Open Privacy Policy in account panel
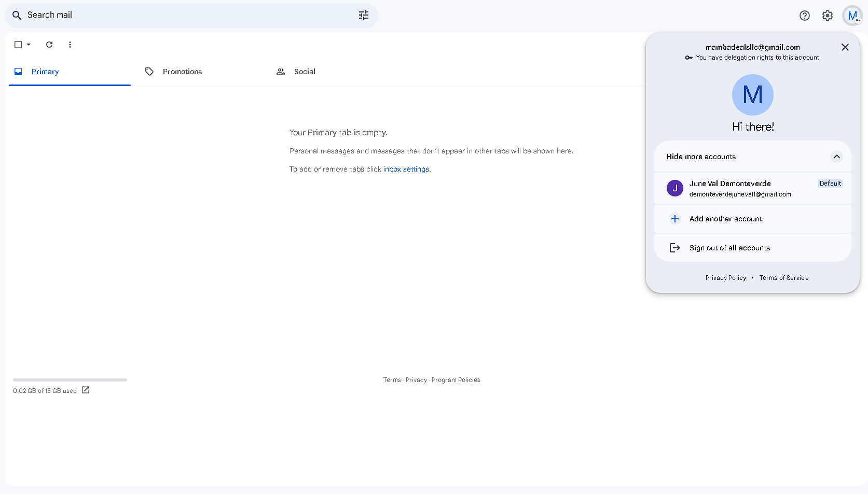Image resolution: width=868 pixels, height=494 pixels. pyautogui.click(x=725, y=278)
